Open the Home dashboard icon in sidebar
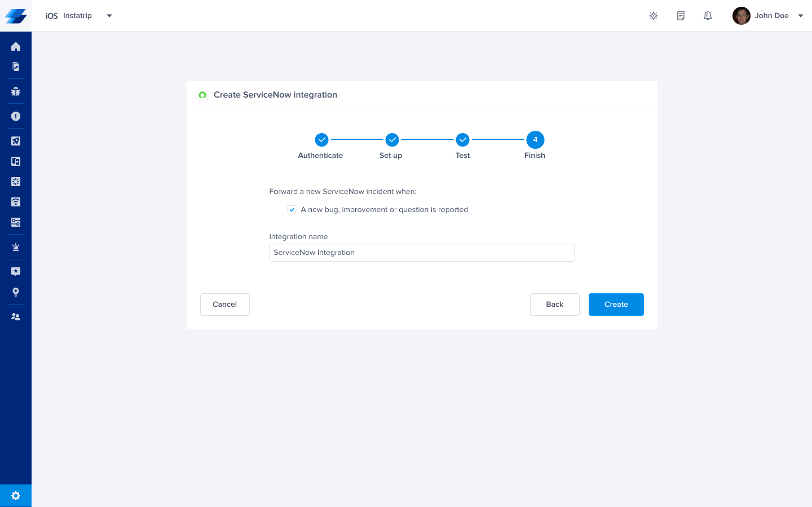The height and width of the screenshot is (507, 812). (x=16, y=46)
